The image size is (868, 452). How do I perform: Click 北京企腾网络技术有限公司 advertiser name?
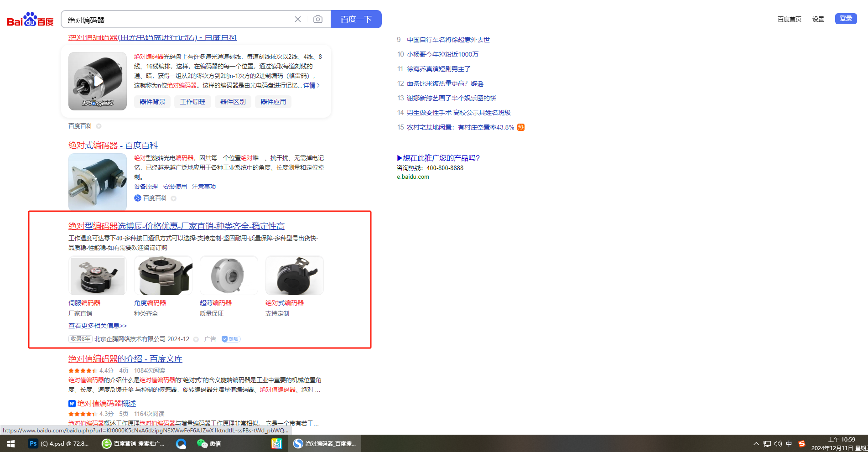pyautogui.click(x=130, y=339)
